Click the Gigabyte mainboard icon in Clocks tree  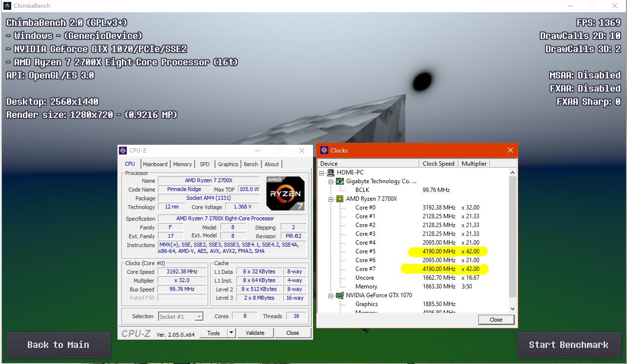tap(340, 181)
